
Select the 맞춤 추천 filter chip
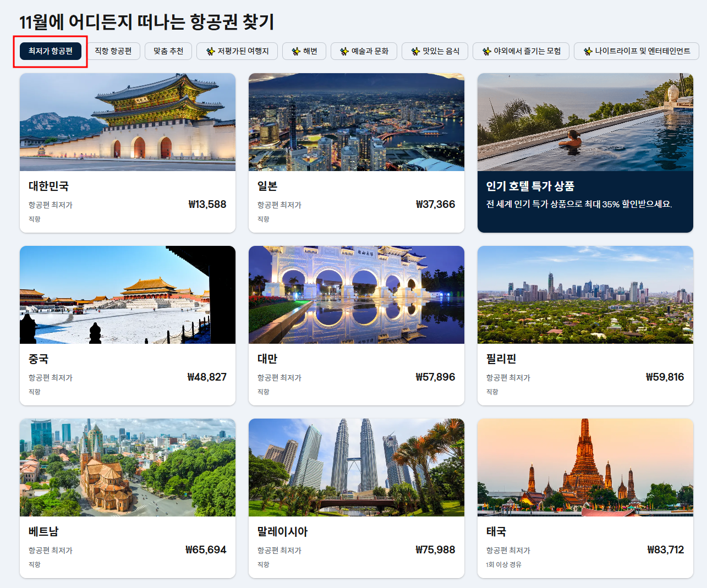(168, 51)
